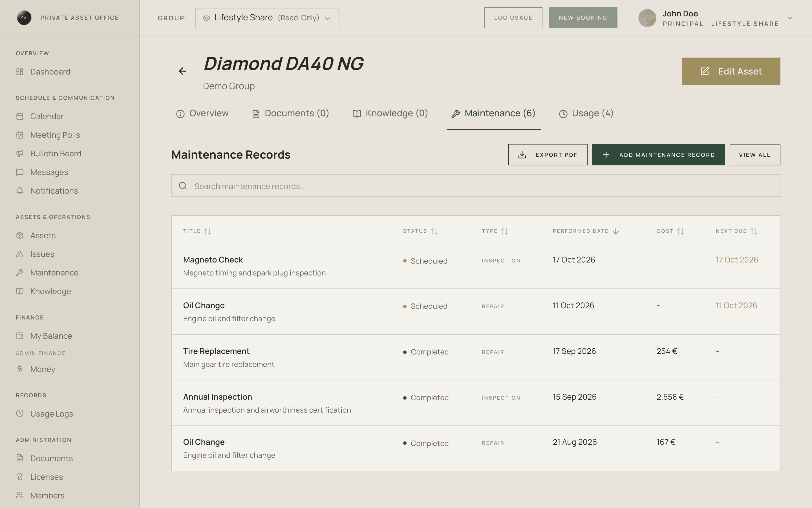This screenshot has width=812, height=508.
Task: Open Messages in the sidebar
Action: 42,172
